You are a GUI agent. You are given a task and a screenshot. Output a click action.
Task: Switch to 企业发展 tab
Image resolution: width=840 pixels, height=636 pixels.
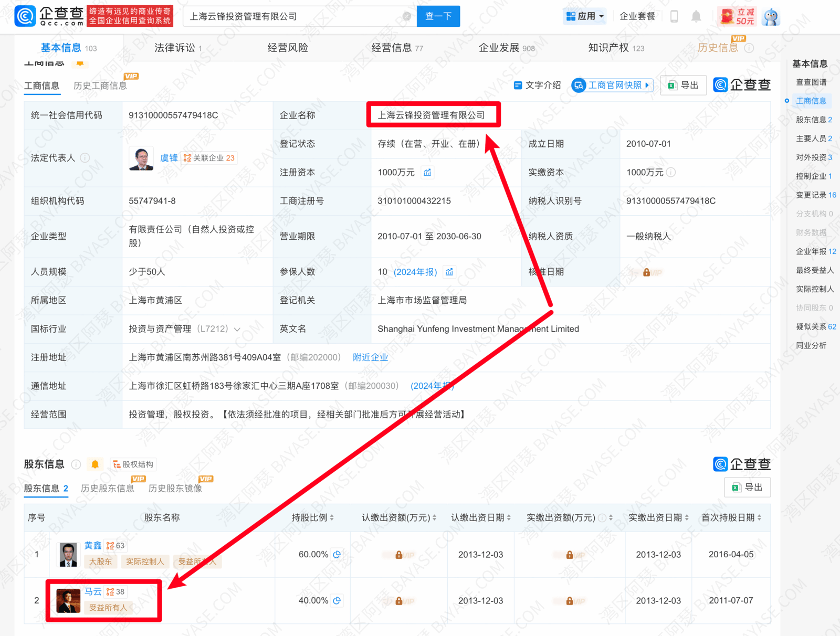click(507, 48)
